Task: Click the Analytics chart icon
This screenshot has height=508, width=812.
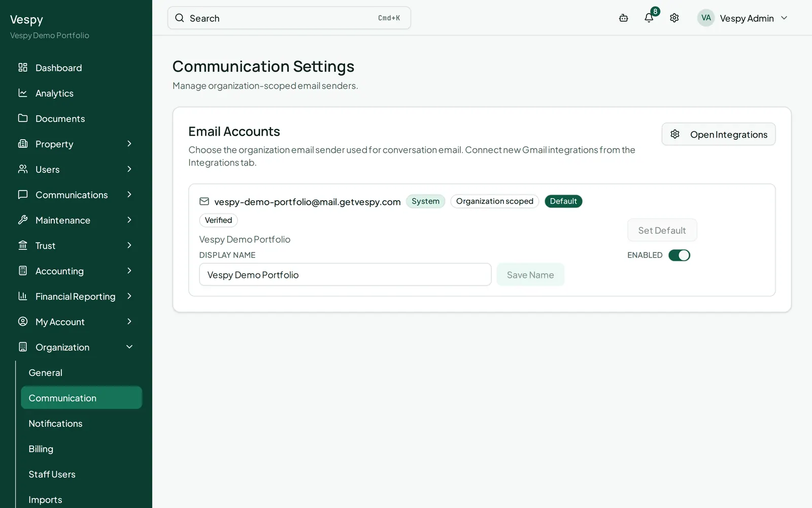Action: coord(23,93)
